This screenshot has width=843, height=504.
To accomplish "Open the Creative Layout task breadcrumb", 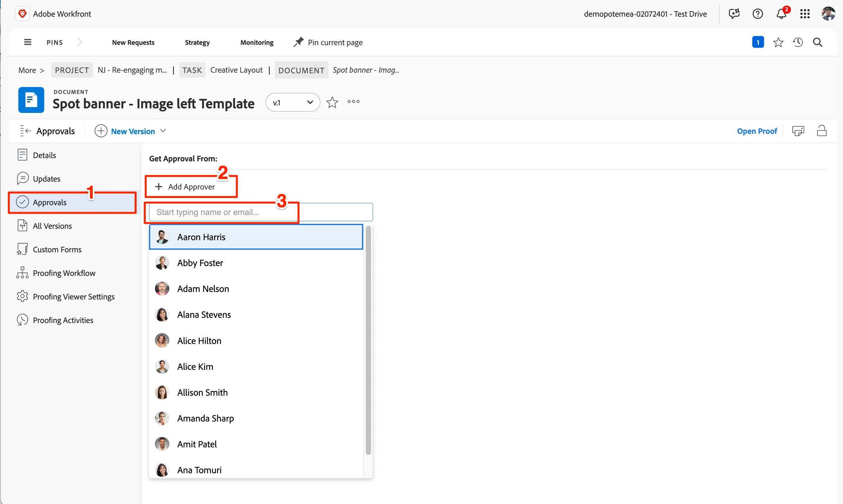I will [x=236, y=70].
